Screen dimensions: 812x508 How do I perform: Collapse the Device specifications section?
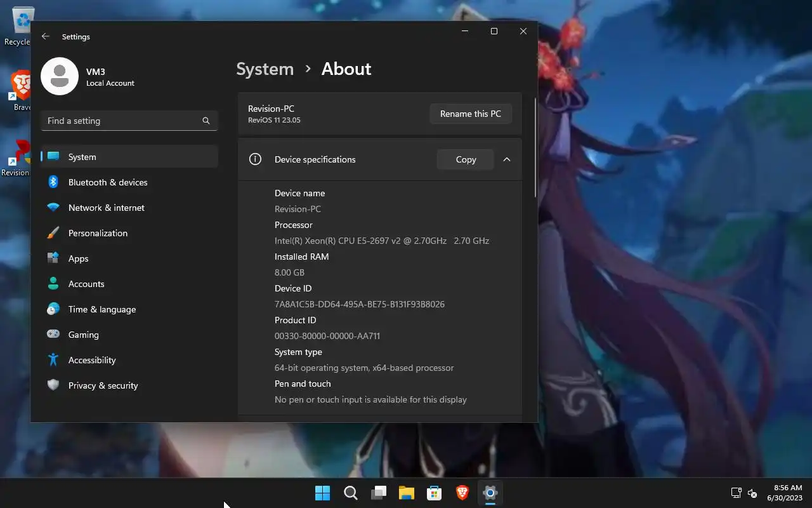[x=507, y=159]
